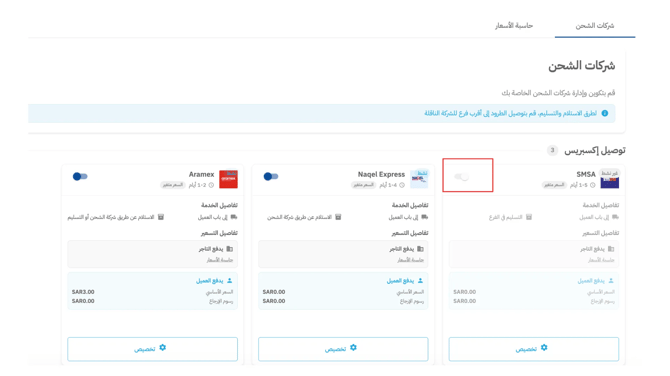This screenshot has height=376, width=670.
Task: Click the red Aramex logo
Action: point(228,179)
